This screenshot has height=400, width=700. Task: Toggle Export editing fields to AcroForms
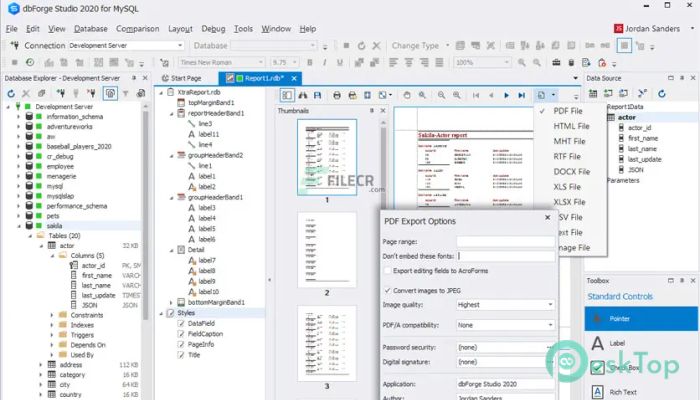[388, 271]
